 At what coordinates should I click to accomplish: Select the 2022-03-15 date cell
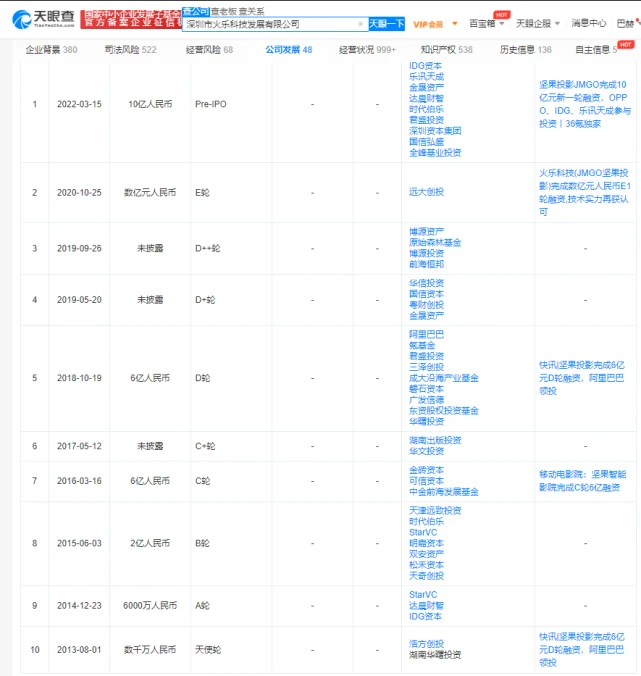[79, 104]
